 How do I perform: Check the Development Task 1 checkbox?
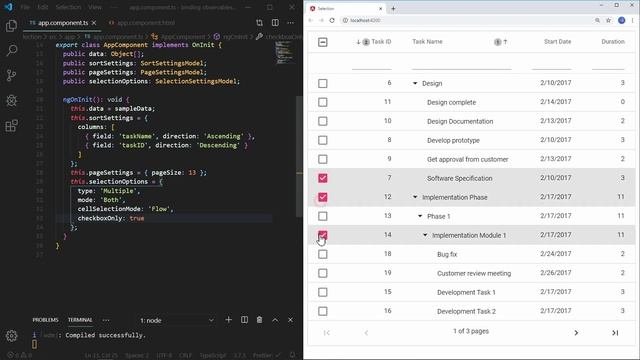pyautogui.click(x=322, y=292)
